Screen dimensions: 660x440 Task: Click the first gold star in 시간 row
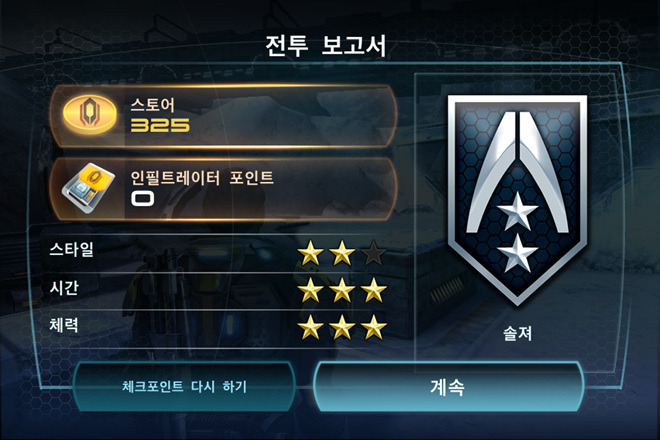[x=310, y=290]
